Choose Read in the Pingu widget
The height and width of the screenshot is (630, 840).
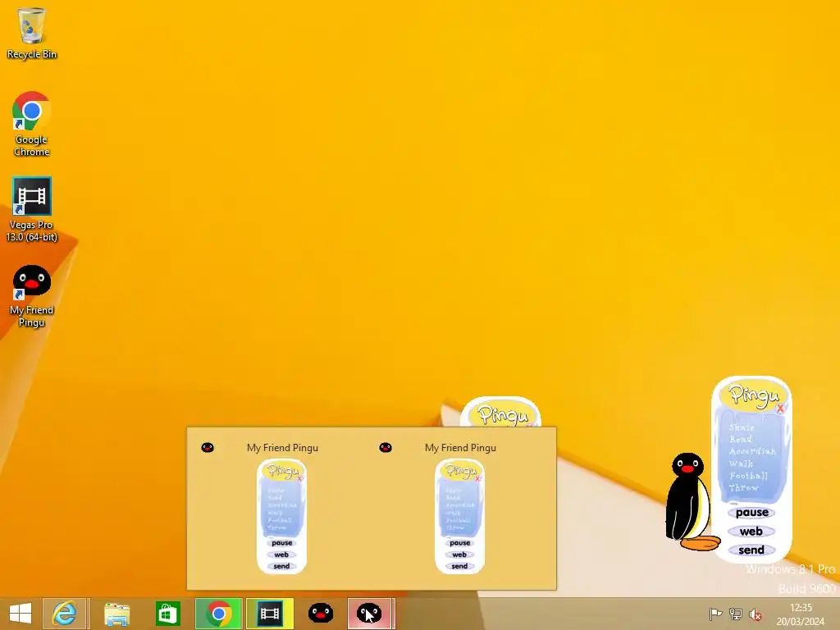coord(741,440)
